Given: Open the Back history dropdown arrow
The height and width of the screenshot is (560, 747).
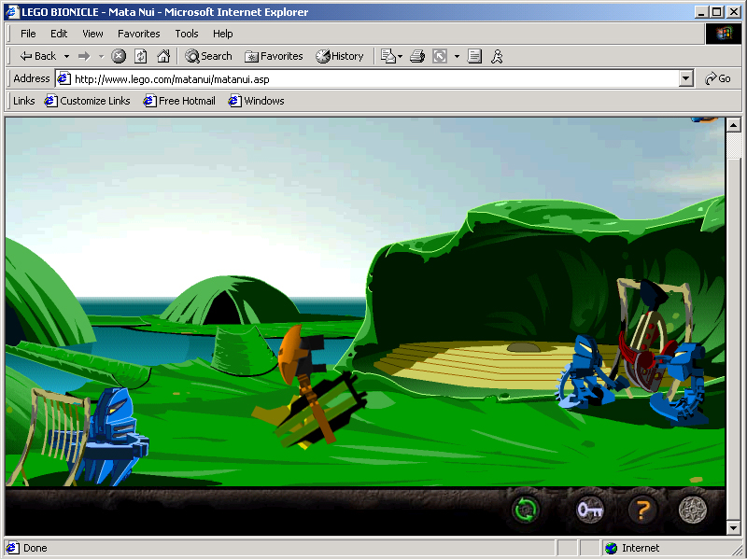Looking at the screenshot, I should coord(66,56).
